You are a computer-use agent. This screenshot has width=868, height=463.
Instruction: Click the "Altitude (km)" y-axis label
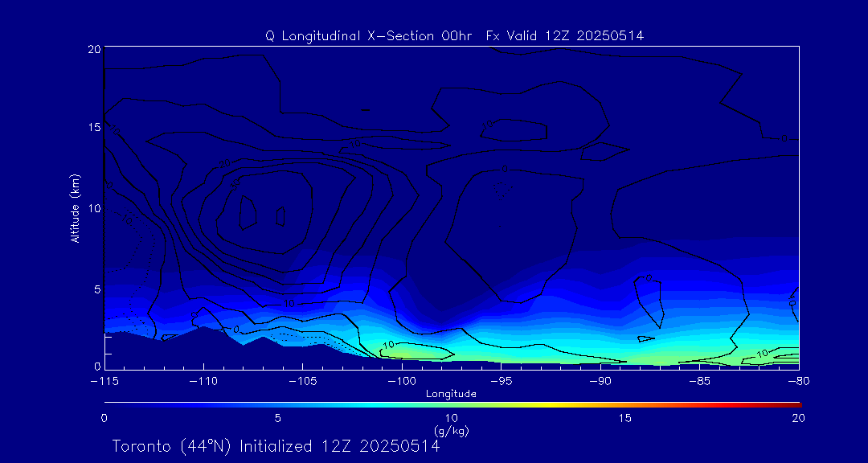coord(76,208)
